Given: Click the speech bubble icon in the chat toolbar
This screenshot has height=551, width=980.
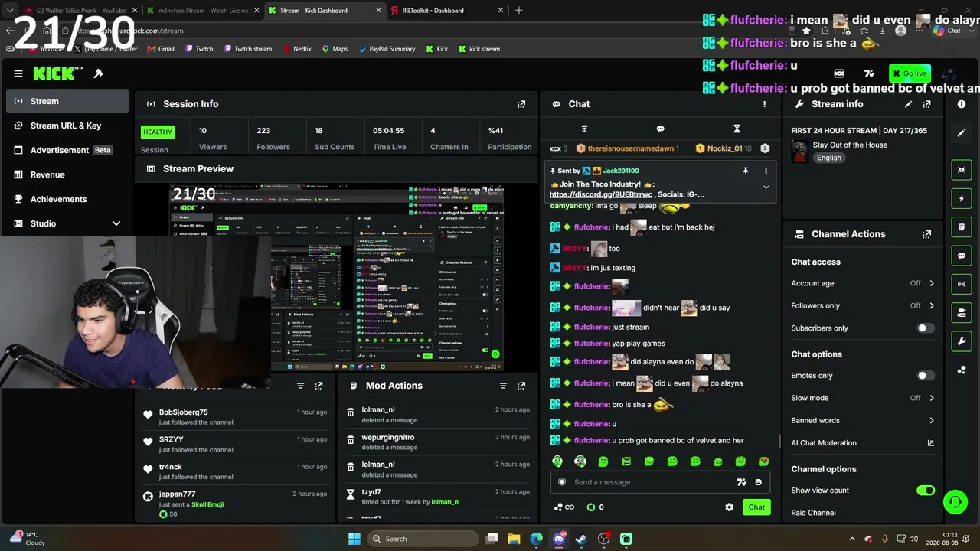Looking at the screenshot, I should tap(660, 129).
